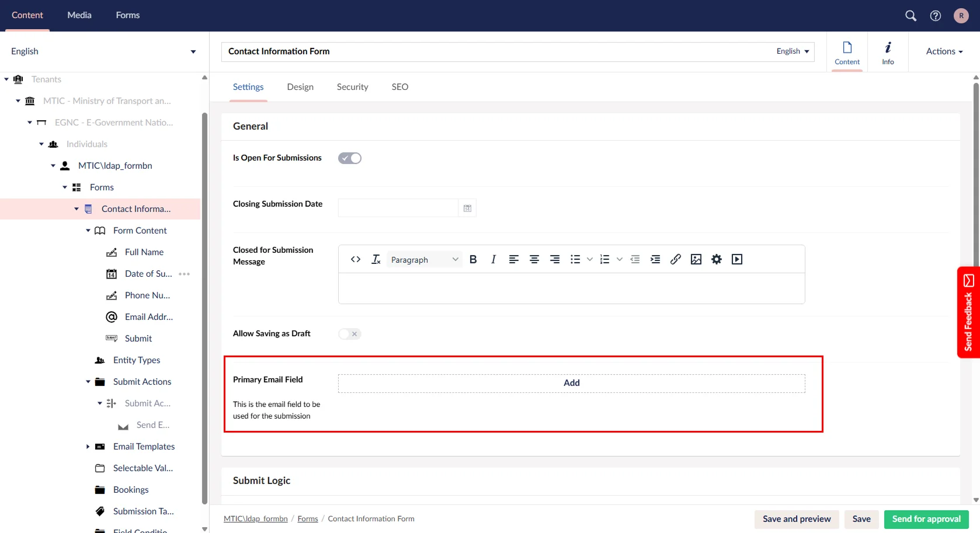Open the Media menu
This screenshot has width=980, height=533.
click(x=79, y=15)
